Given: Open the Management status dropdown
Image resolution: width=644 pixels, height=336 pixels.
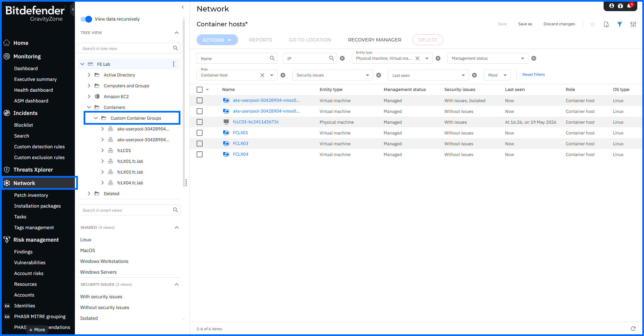Looking at the screenshot, I should tap(488, 58).
